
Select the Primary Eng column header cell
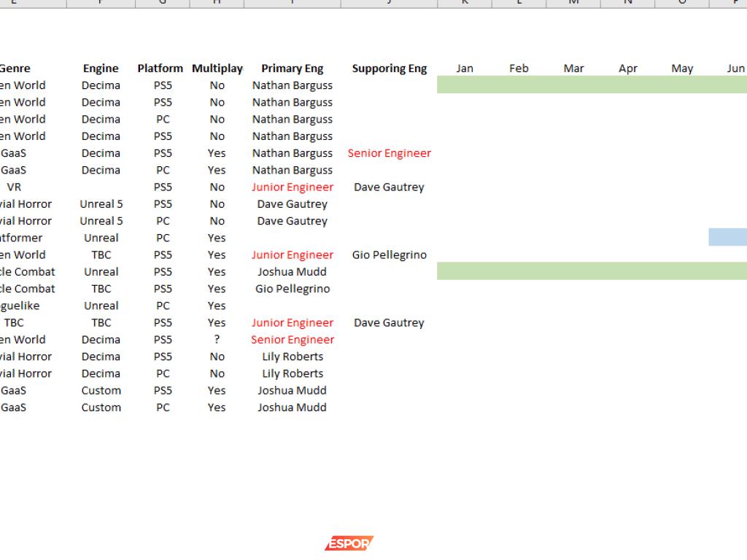292,69
